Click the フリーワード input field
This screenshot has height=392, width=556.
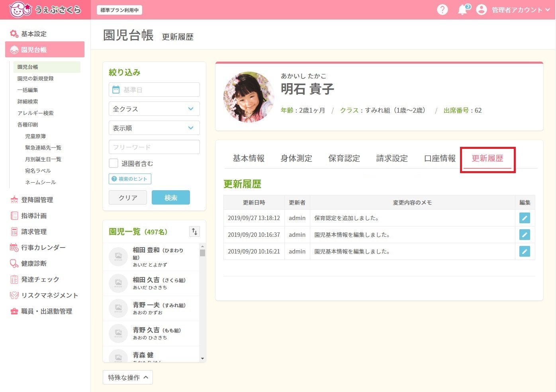coord(154,147)
